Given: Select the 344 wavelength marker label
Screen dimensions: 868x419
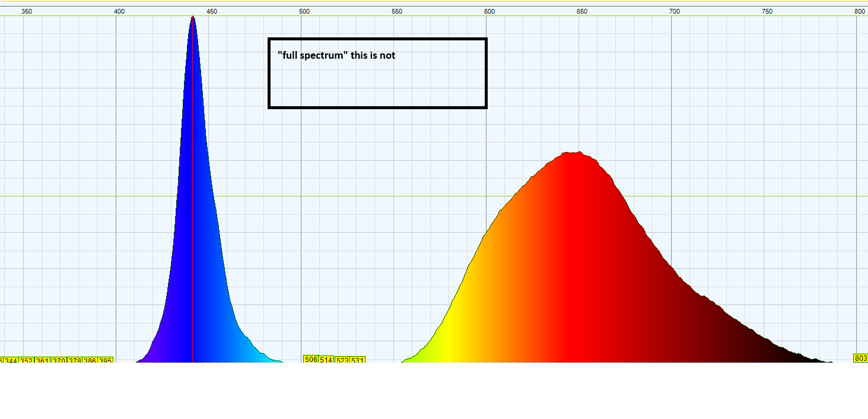Looking at the screenshot, I should [11, 361].
